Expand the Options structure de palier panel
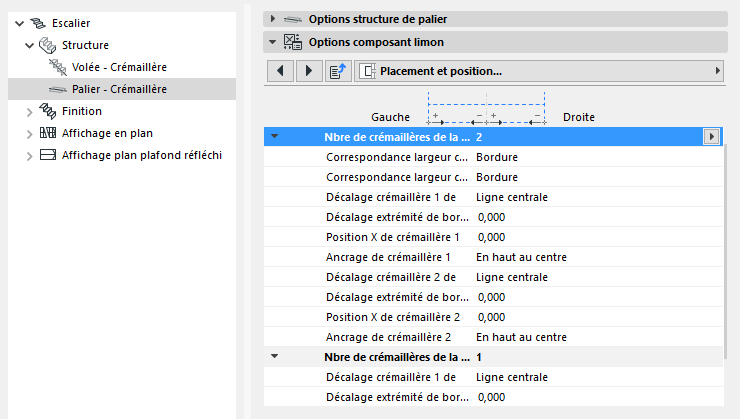The width and height of the screenshot is (740, 419). [x=273, y=19]
